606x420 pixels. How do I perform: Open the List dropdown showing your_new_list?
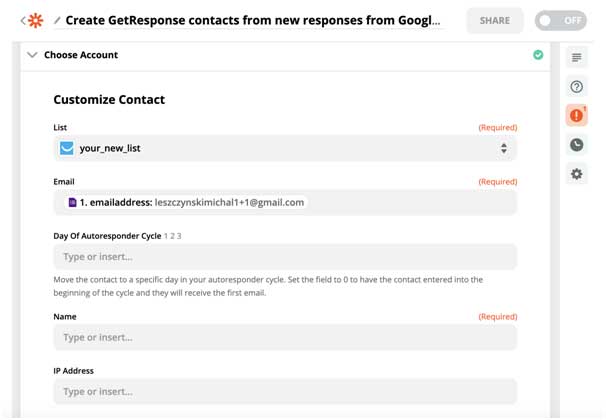[285, 148]
